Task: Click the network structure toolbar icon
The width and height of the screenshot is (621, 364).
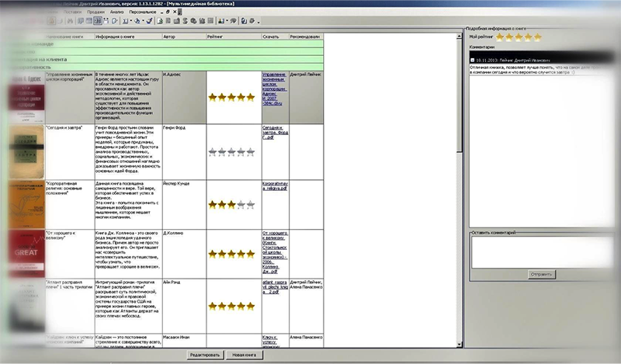Action: 106,21
